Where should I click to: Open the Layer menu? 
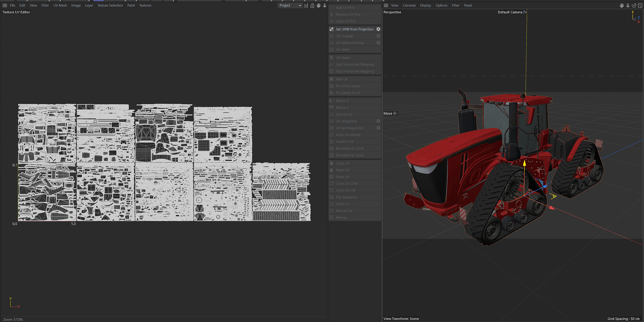[89, 6]
